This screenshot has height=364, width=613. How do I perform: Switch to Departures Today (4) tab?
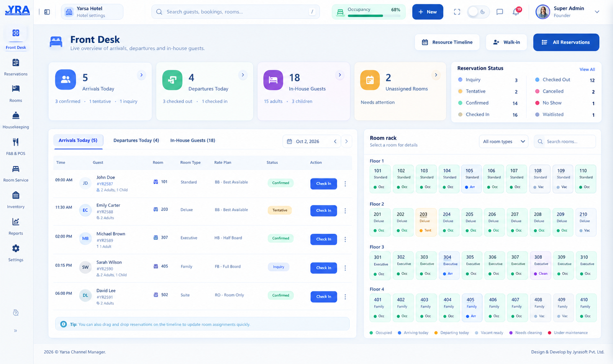[x=136, y=140]
